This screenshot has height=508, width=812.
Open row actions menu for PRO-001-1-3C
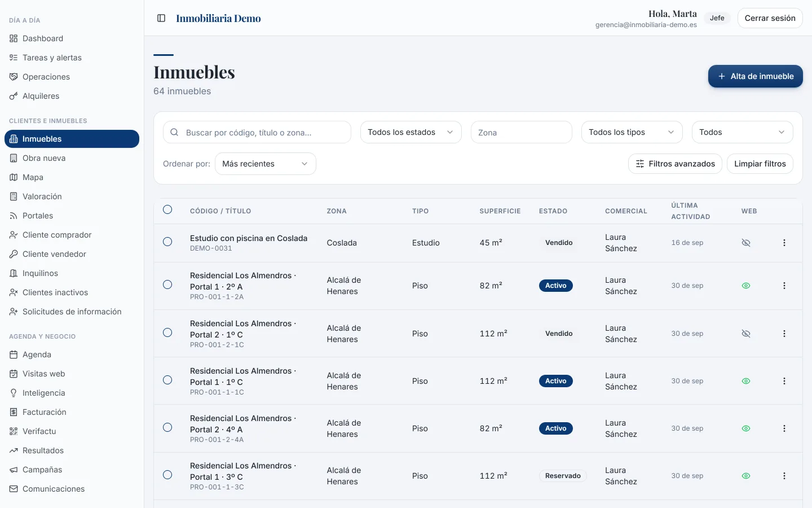click(x=784, y=476)
